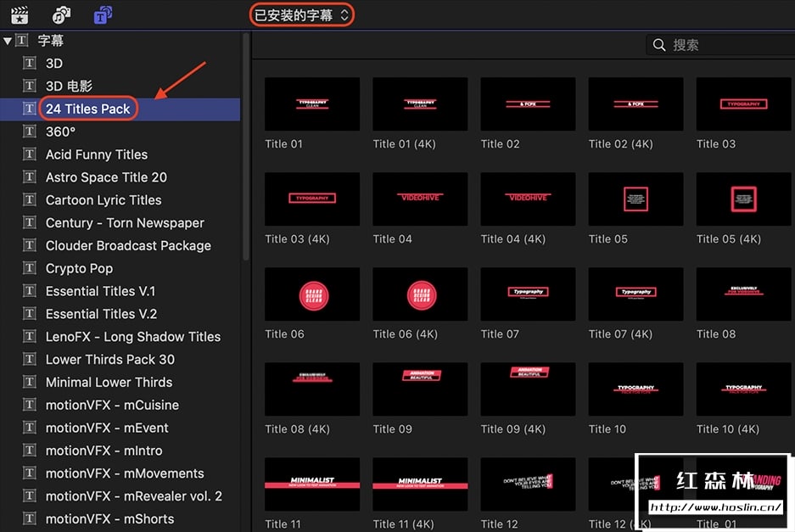Open the 已安装的字幕 pop-up menu

302,14
